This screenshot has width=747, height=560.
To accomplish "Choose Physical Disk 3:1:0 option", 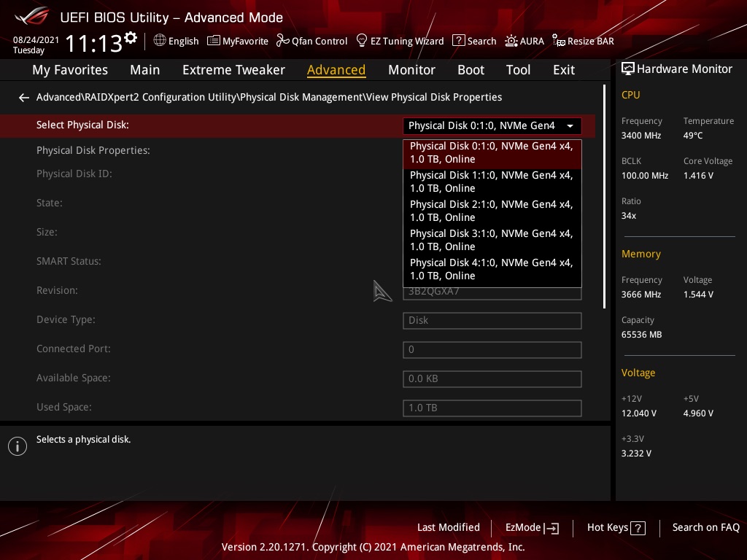I will (x=492, y=240).
